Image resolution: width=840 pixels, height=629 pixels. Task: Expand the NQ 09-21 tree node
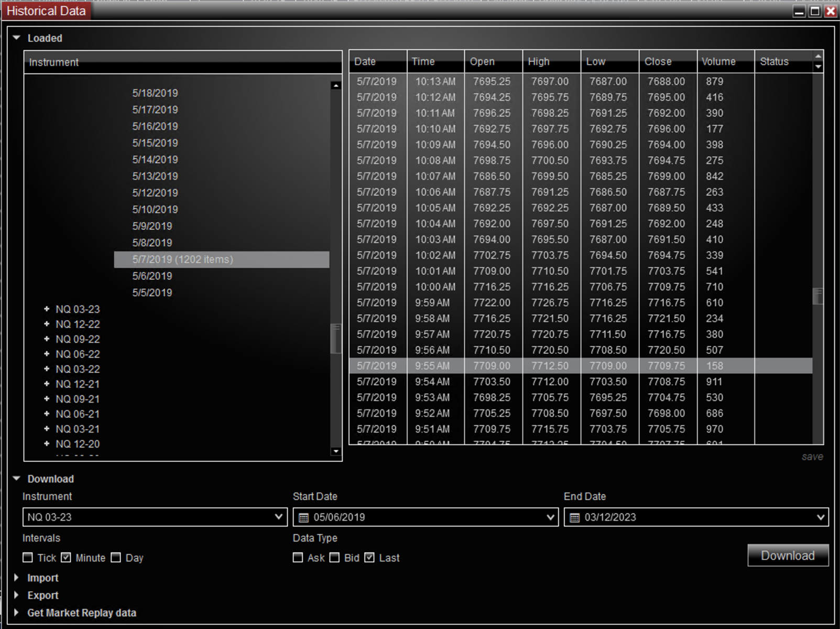pos(47,398)
